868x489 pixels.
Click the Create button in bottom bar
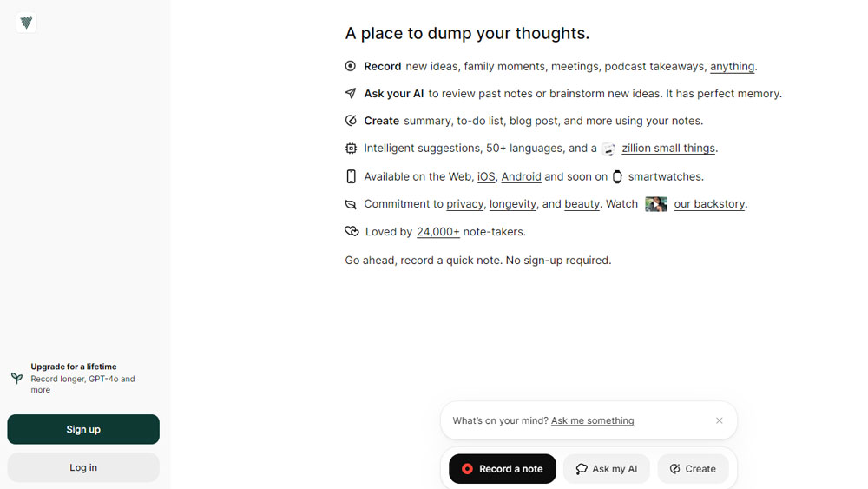click(x=693, y=469)
